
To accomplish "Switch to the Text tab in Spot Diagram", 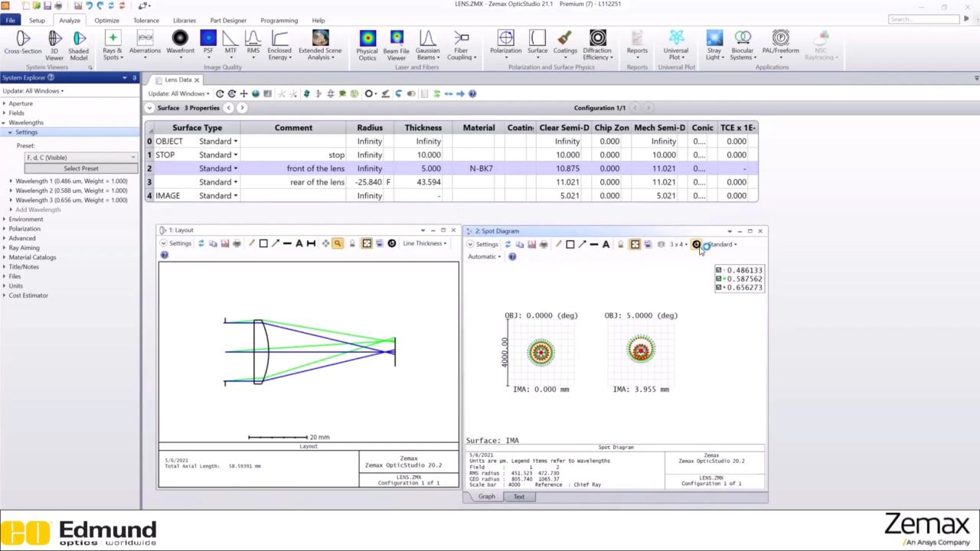I will pyautogui.click(x=519, y=497).
